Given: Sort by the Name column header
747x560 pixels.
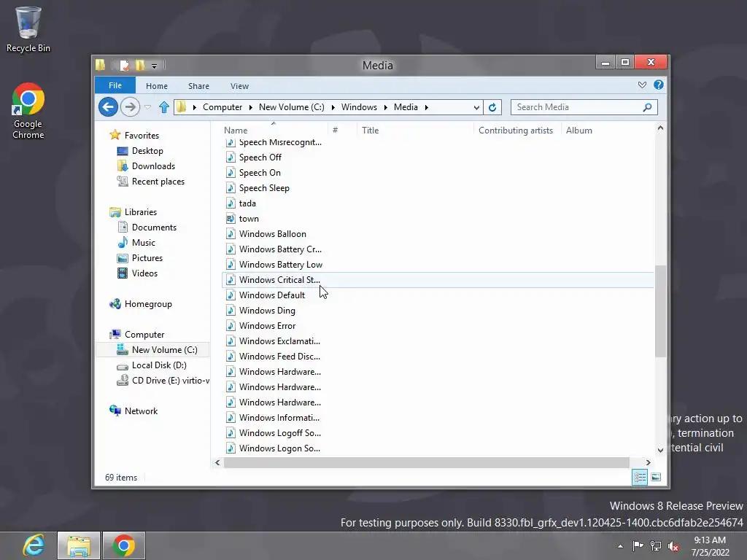Looking at the screenshot, I should pos(275,130).
